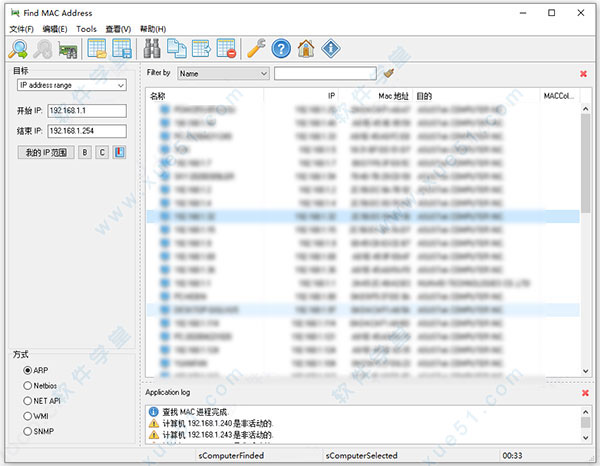Export the table with the arrow icon
The image size is (600, 466).
201,49
